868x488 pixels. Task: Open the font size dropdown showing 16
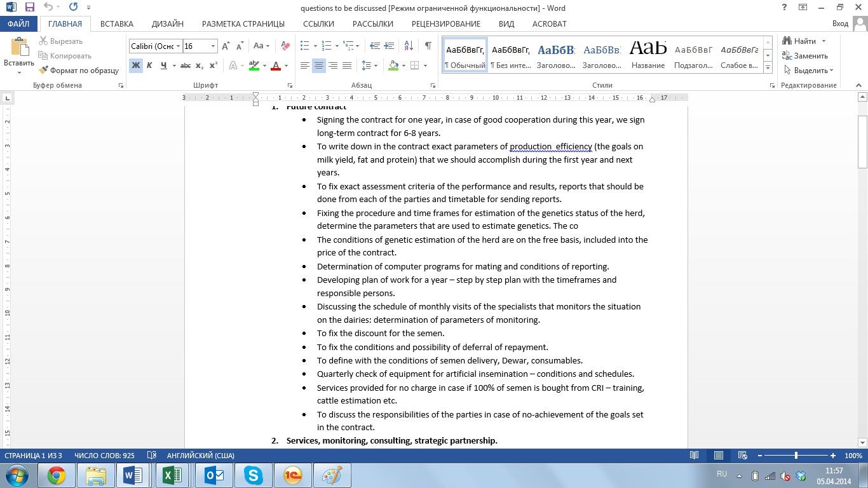pos(213,46)
